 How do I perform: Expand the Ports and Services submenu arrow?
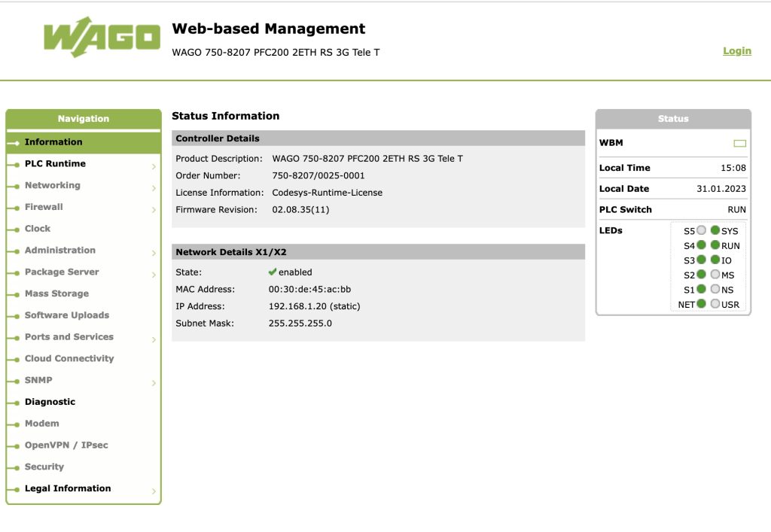pos(154,339)
